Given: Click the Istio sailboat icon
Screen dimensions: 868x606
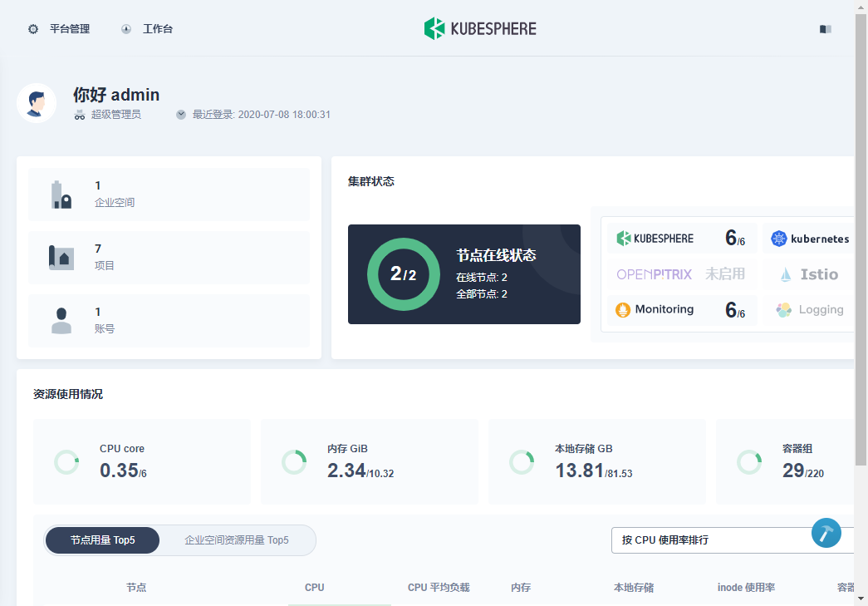Looking at the screenshot, I should tap(786, 274).
